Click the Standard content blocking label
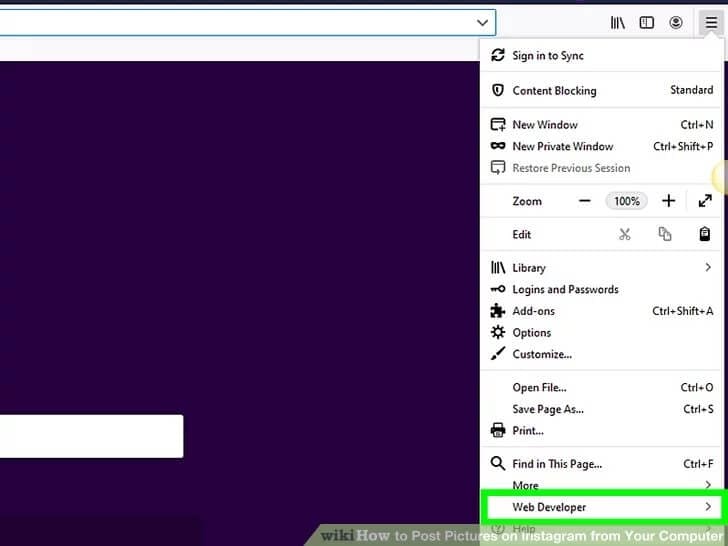The height and width of the screenshot is (546, 728). [691, 90]
